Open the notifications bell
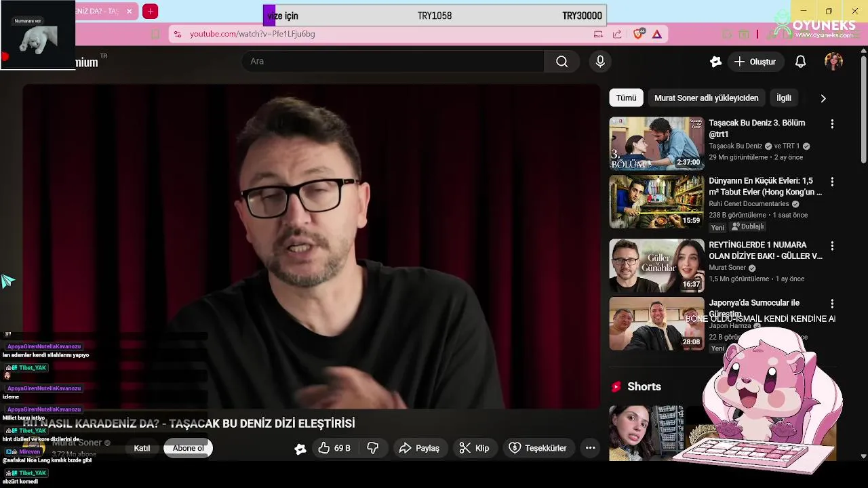The height and width of the screenshot is (488, 868). pyautogui.click(x=800, y=62)
